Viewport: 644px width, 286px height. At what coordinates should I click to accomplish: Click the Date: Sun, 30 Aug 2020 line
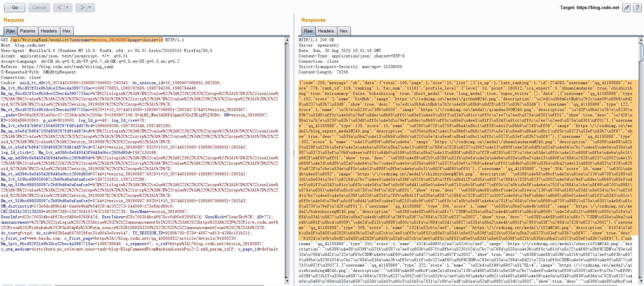coord(340,51)
